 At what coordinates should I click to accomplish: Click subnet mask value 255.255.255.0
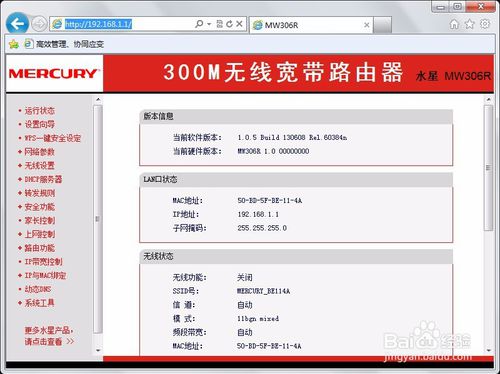(x=262, y=228)
